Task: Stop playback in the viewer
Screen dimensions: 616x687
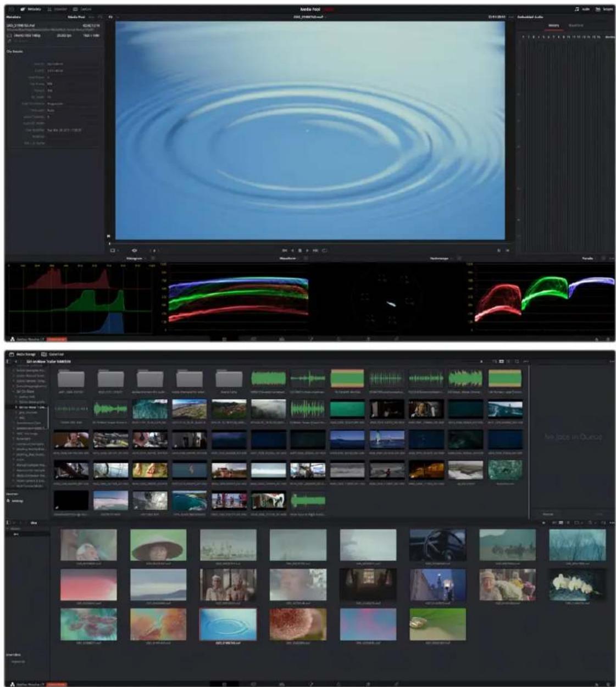Action: click(300, 250)
